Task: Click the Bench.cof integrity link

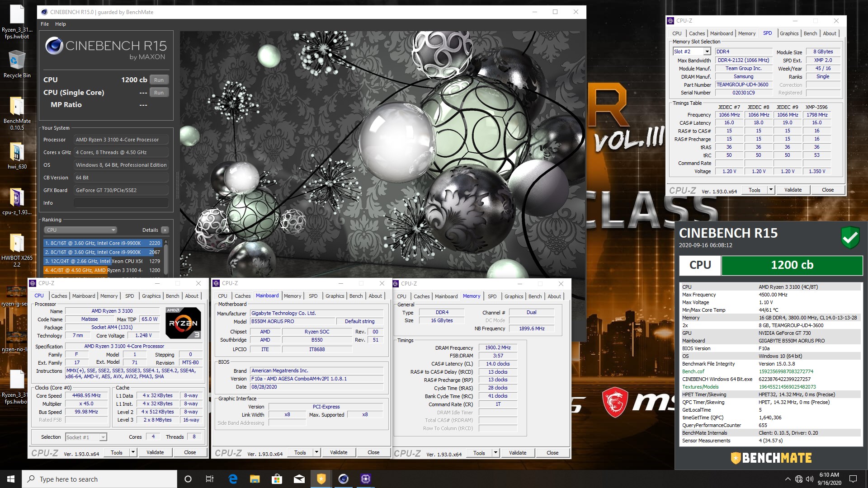Action: (x=693, y=371)
